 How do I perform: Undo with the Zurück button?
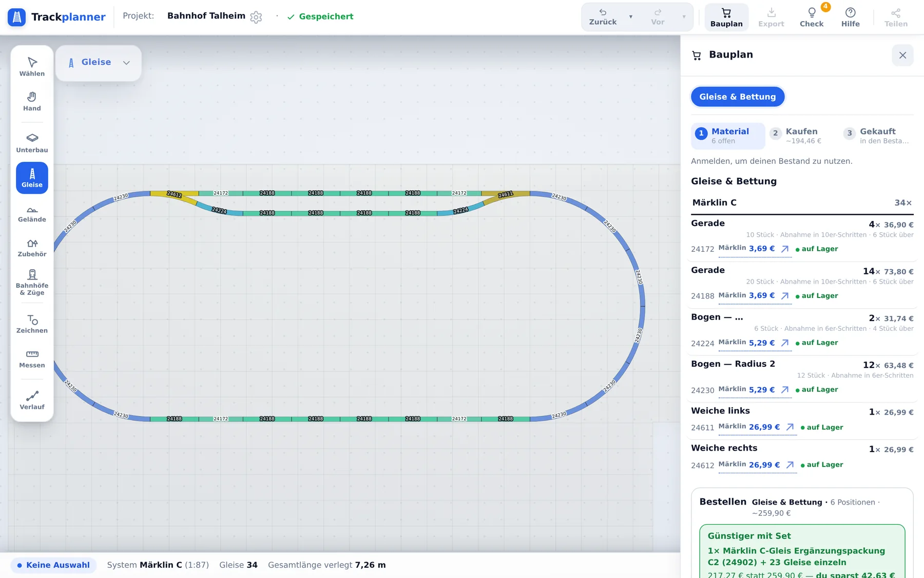(x=603, y=17)
